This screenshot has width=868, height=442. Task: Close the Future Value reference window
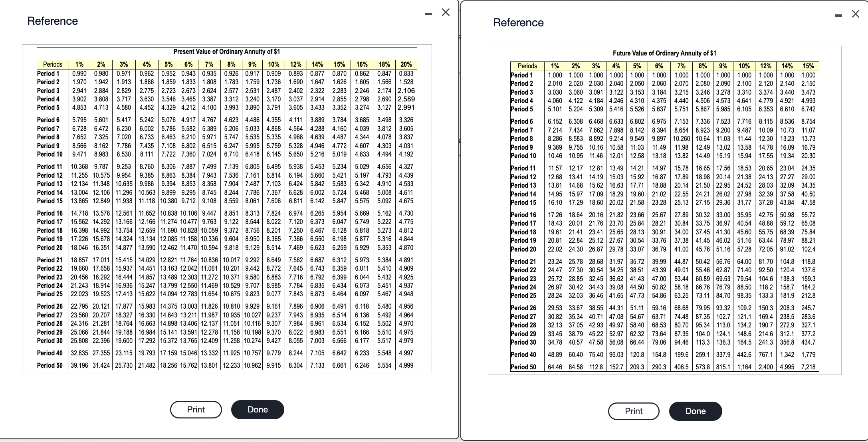pyautogui.click(x=855, y=14)
